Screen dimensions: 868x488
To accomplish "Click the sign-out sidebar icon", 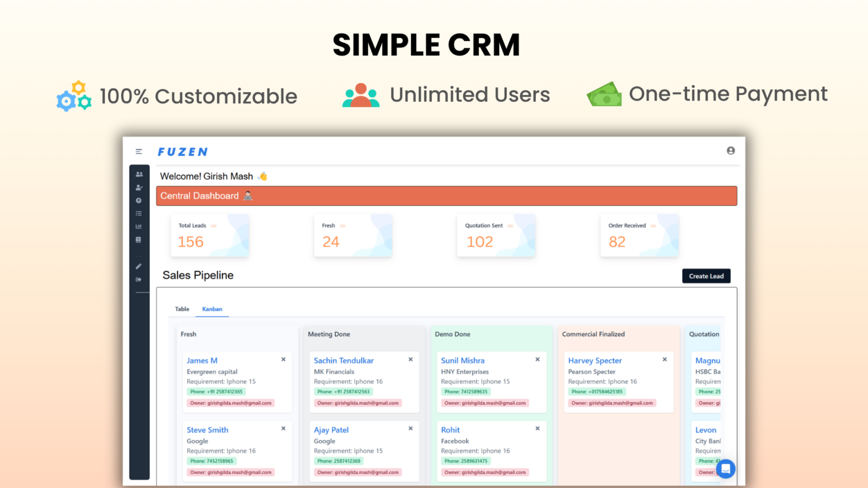I will (x=138, y=280).
